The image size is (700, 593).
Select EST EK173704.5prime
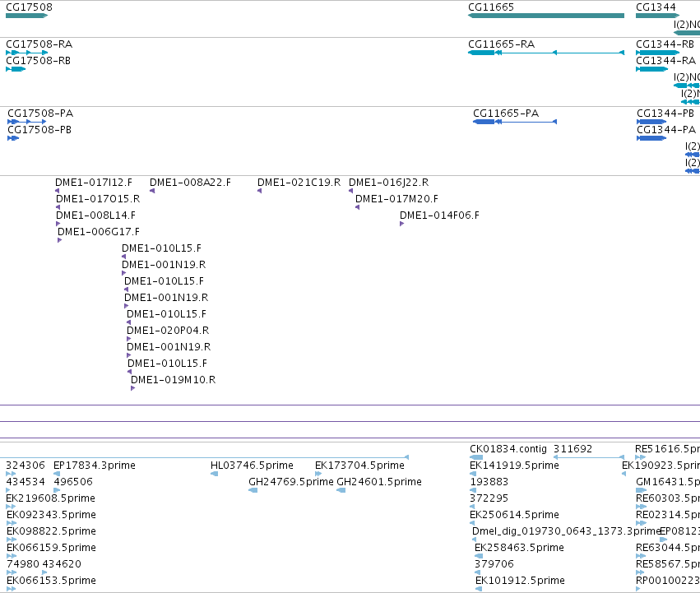(x=318, y=474)
